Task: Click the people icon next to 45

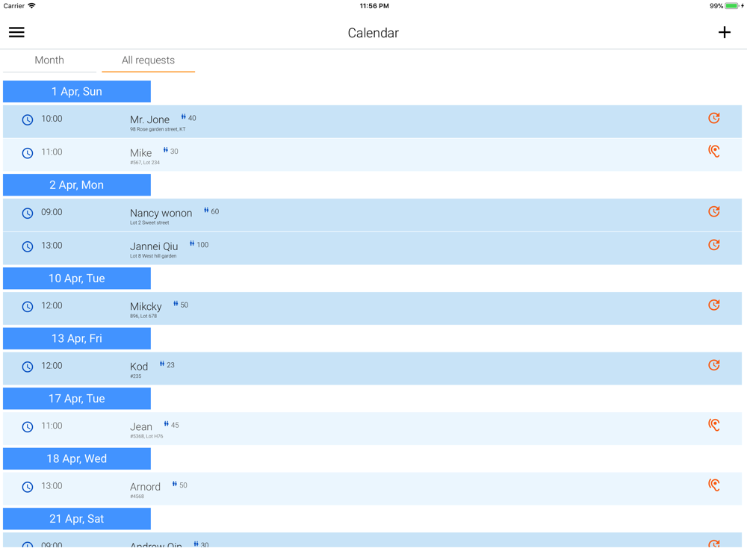Action: click(x=167, y=424)
